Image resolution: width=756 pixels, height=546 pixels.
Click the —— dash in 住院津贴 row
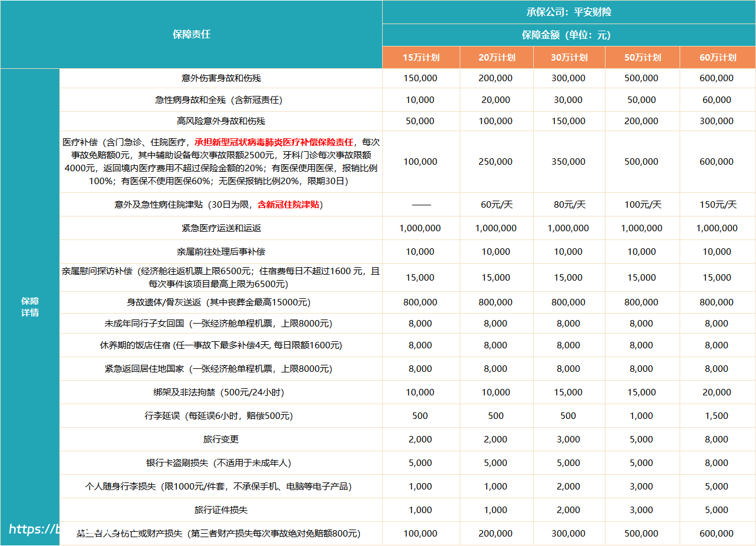click(420, 205)
